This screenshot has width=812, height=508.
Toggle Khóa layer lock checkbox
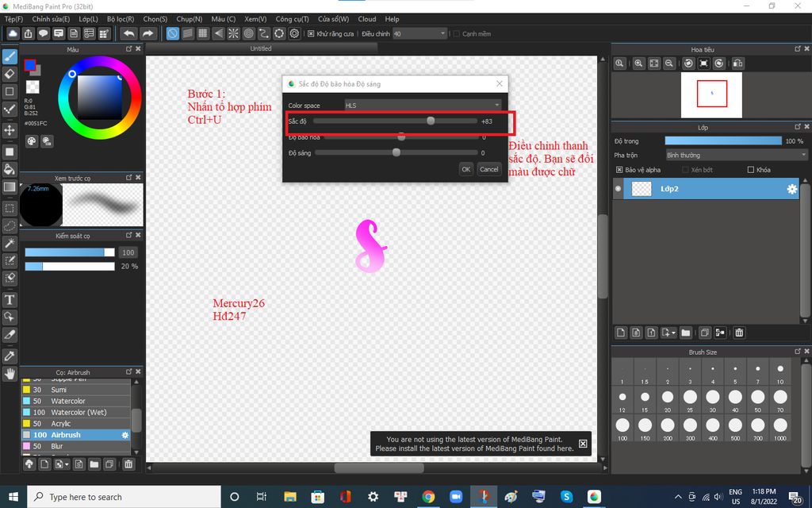[751, 170]
